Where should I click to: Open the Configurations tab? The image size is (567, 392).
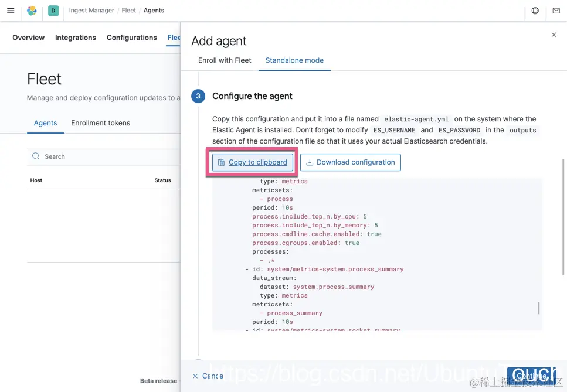(131, 38)
